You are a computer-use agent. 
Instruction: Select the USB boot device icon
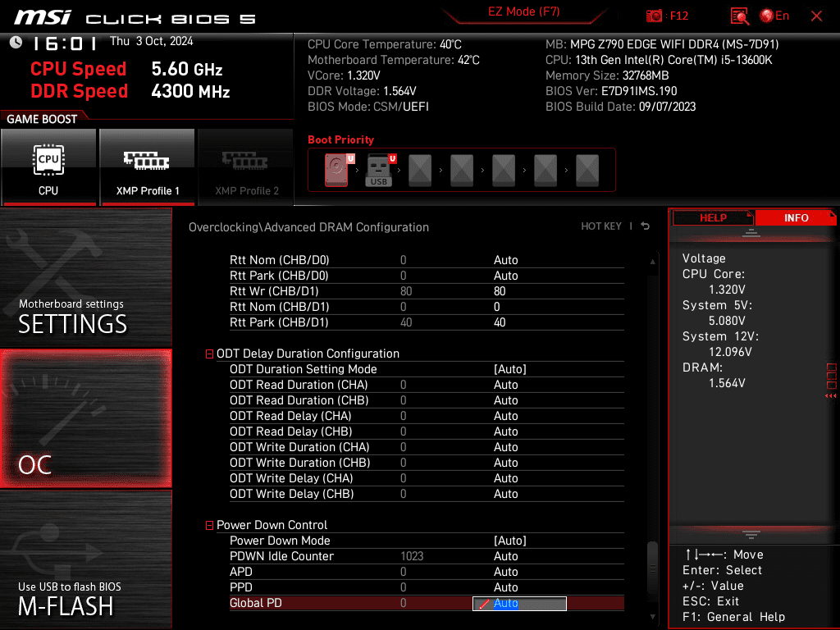[x=379, y=170]
